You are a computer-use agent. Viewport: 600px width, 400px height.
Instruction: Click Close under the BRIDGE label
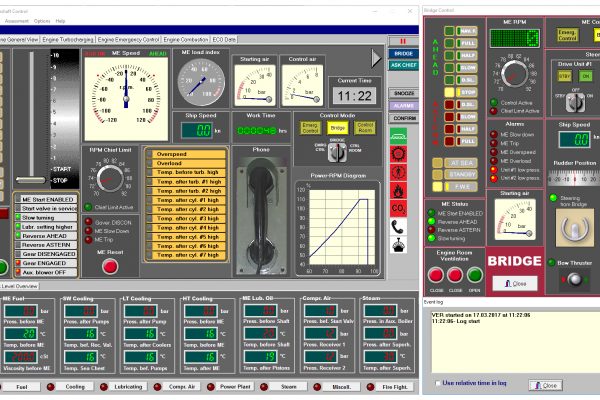click(x=515, y=284)
